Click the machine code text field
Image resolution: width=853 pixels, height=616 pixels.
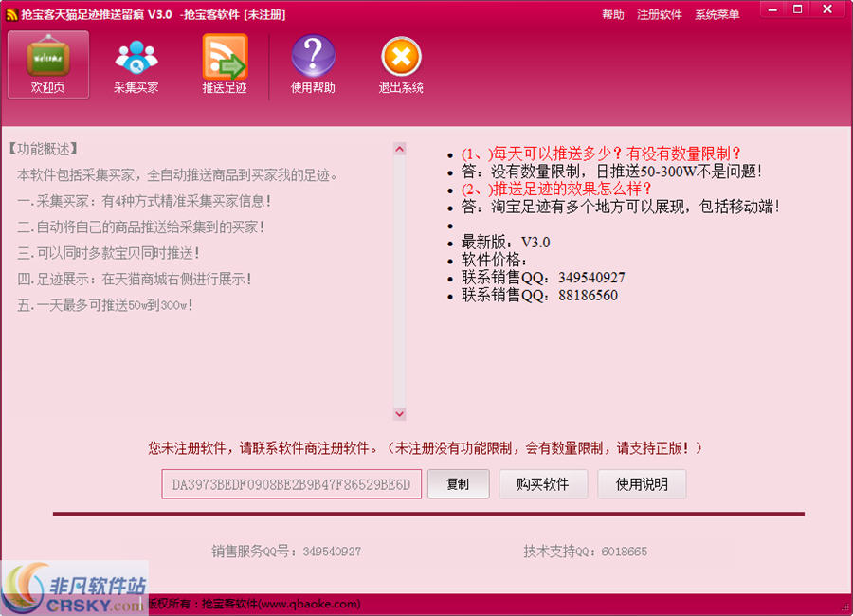click(291, 484)
